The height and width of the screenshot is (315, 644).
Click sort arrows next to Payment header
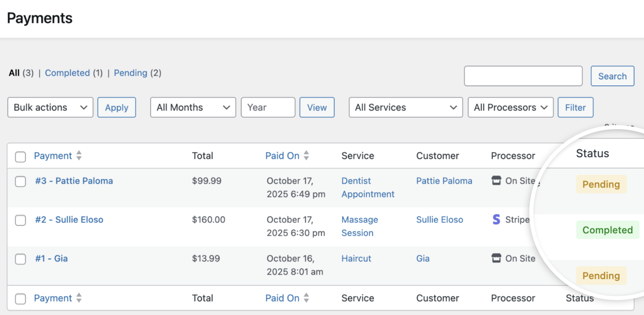click(x=79, y=156)
